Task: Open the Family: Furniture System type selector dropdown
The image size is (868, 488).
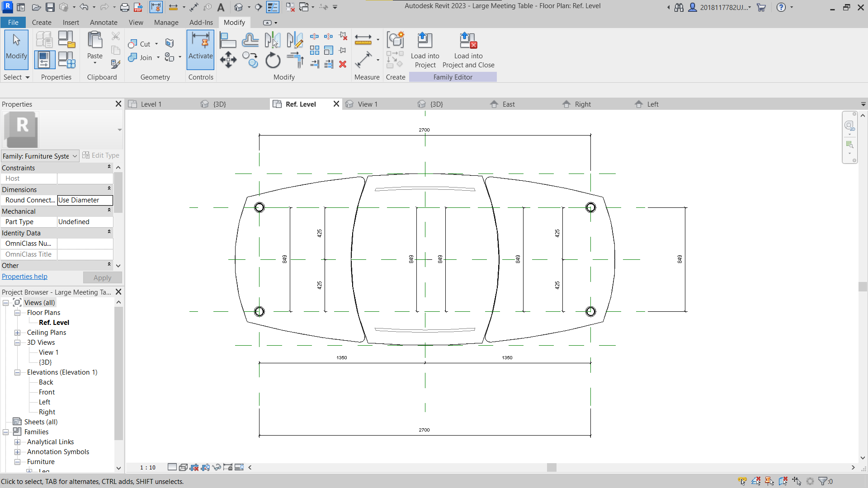Action: tap(75, 156)
